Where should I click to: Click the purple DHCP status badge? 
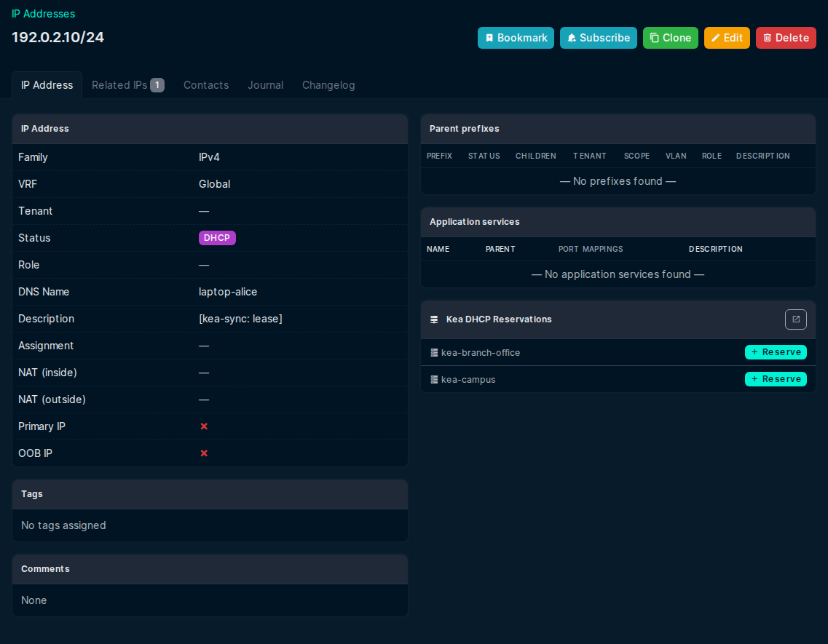217,238
